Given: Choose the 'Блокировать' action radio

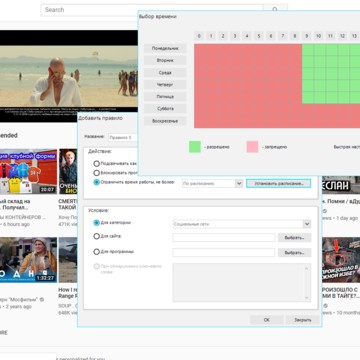Looking at the screenshot, I should [x=97, y=173].
